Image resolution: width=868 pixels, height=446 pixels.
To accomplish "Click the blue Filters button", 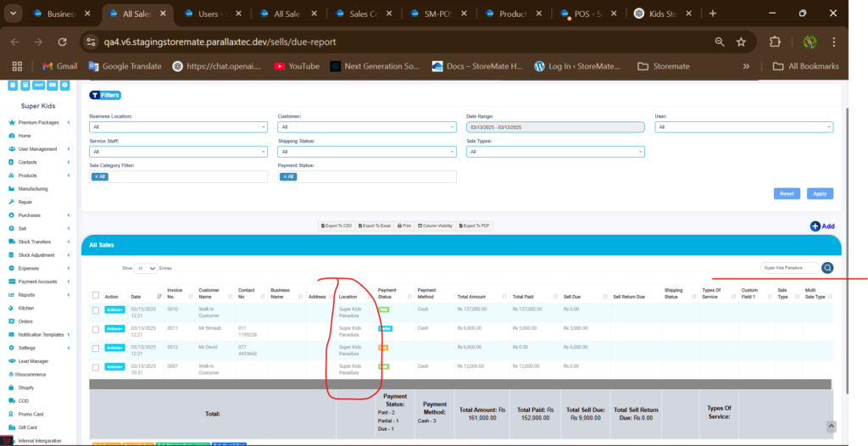I will [104, 95].
